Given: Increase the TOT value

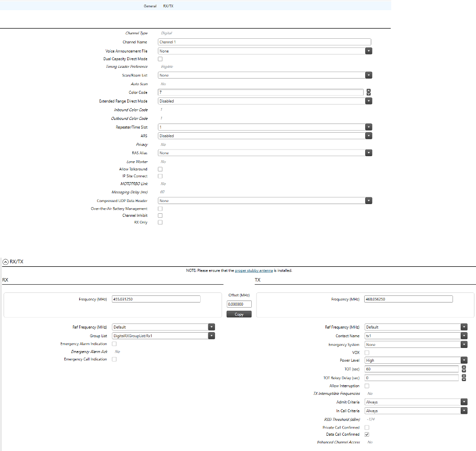Looking at the screenshot, I should point(464,367).
